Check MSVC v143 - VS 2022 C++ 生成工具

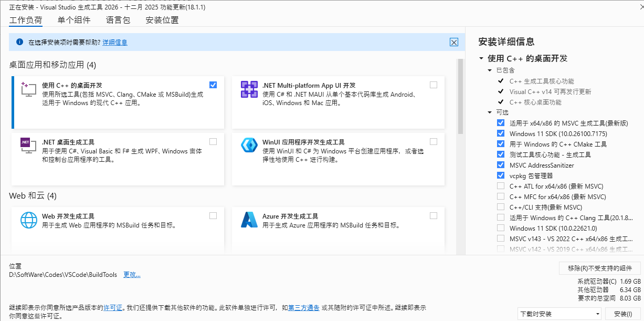pyautogui.click(x=501, y=239)
